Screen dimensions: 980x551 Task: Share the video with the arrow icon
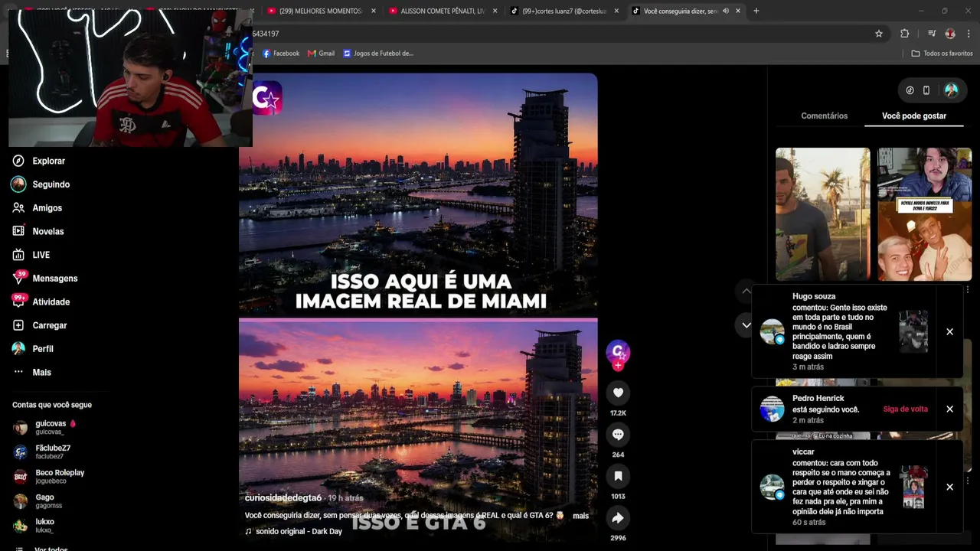point(618,518)
